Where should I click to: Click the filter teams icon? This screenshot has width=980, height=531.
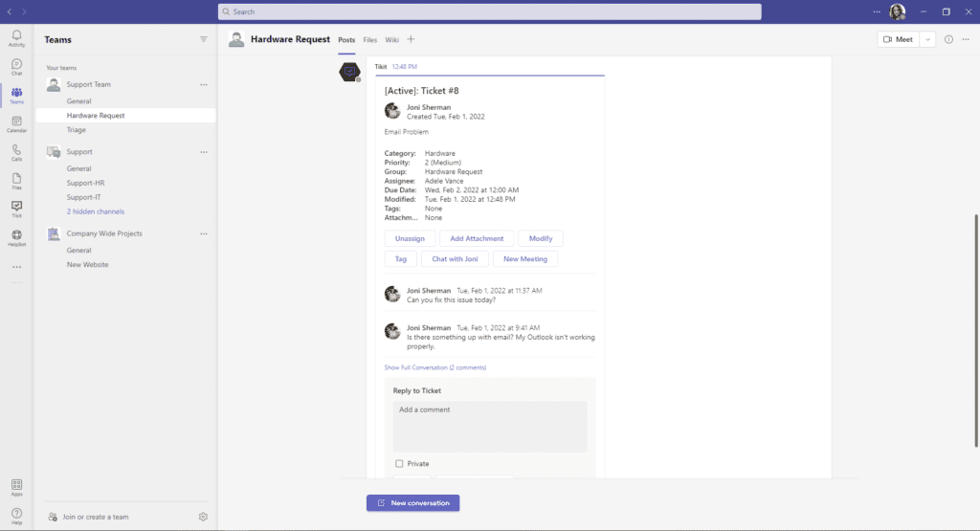tap(204, 39)
